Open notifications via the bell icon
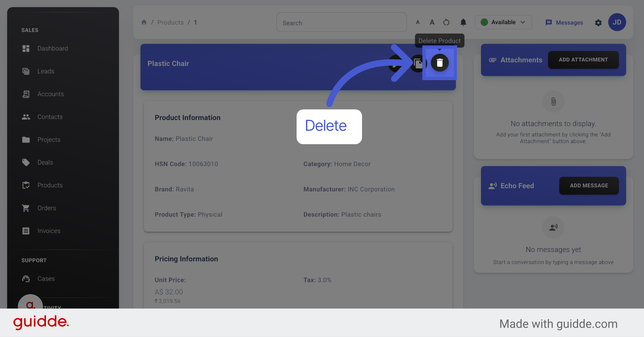644x337 pixels. [x=463, y=22]
